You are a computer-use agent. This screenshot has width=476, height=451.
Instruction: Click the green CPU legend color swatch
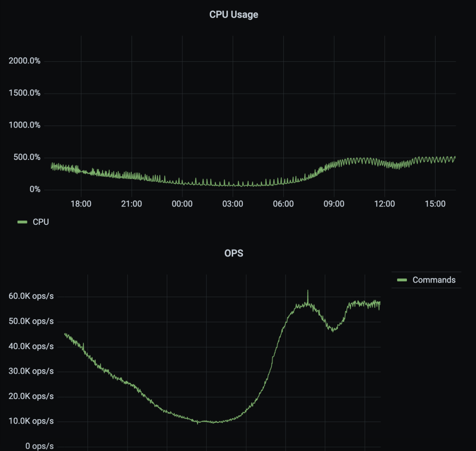pyautogui.click(x=22, y=222)
